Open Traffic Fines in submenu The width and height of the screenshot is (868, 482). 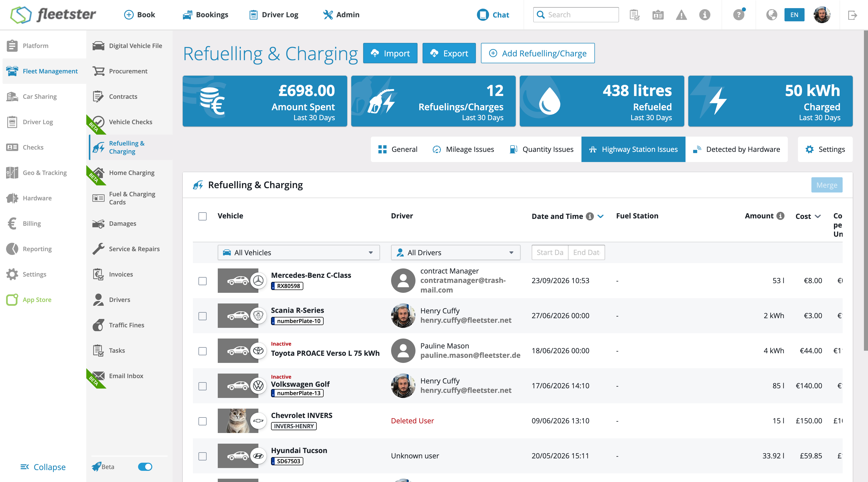pyautogui.click(x=129, y=325)
